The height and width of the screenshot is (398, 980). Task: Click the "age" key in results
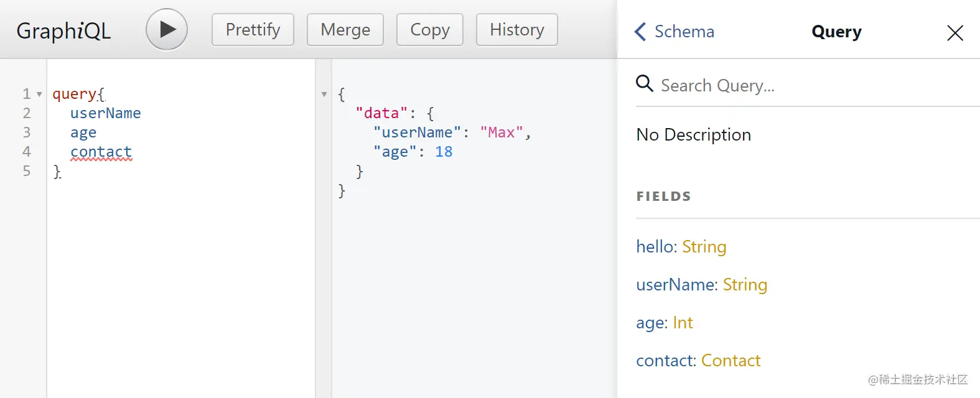394,152
